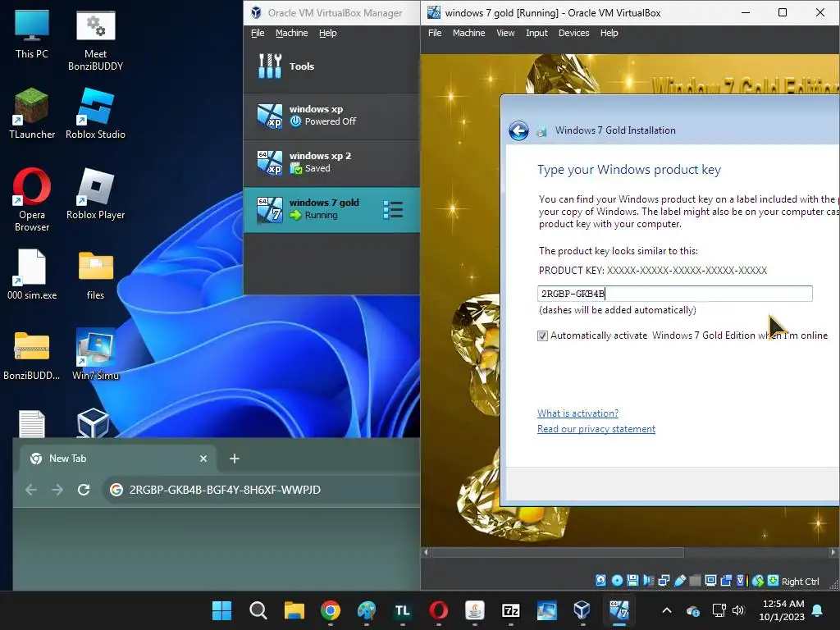Click the VM window horizontal scrollbar thumb
Viewport: 840px width, 630px height.
click(x=558, y=552)
